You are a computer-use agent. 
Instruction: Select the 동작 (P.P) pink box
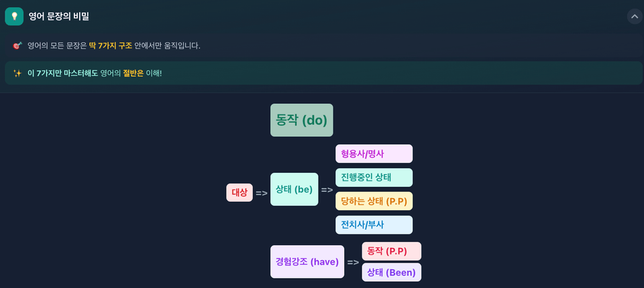391,251
